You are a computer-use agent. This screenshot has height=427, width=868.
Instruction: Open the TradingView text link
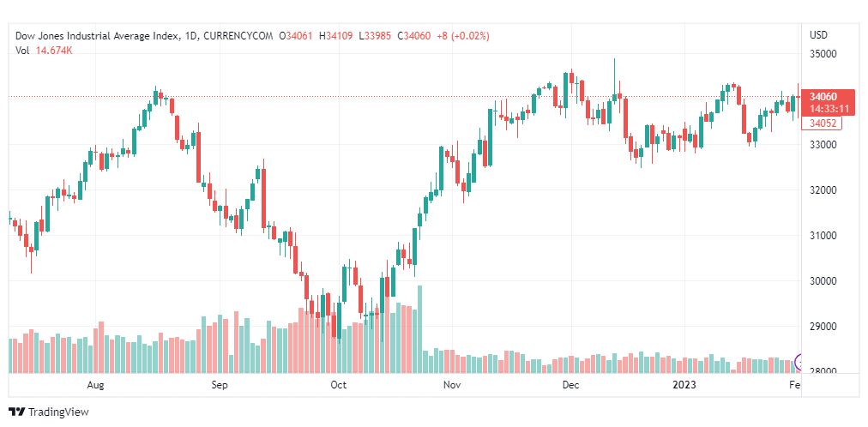tap(58, 412)
